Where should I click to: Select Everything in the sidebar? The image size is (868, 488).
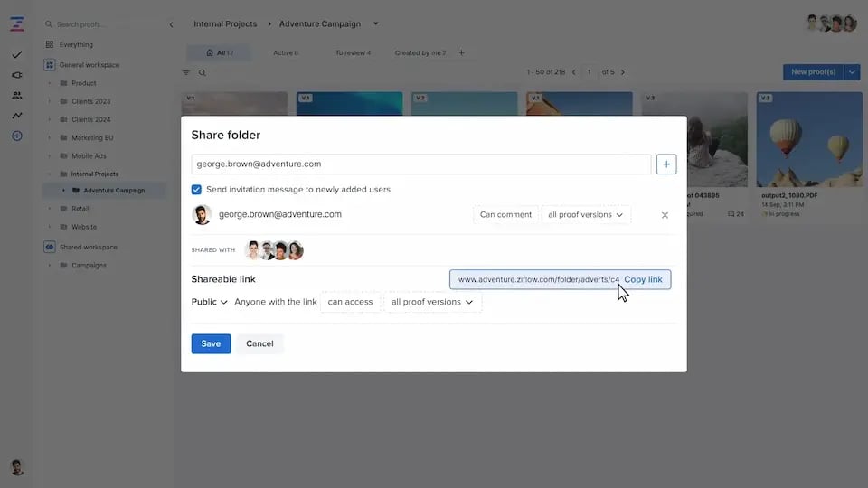[x=76, y=44]
